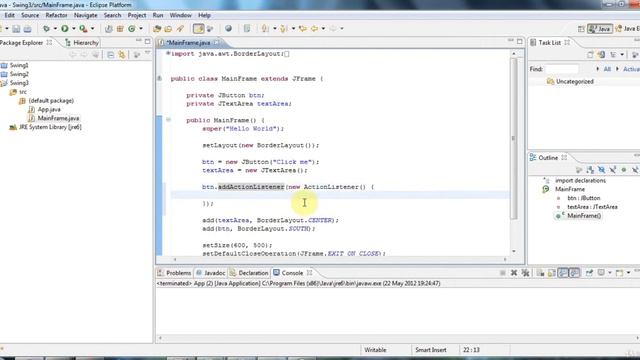The width and height of the screenshot is (640, 360).
Task: Click New Java Package icon in toolbar
Action: (120, 29)
